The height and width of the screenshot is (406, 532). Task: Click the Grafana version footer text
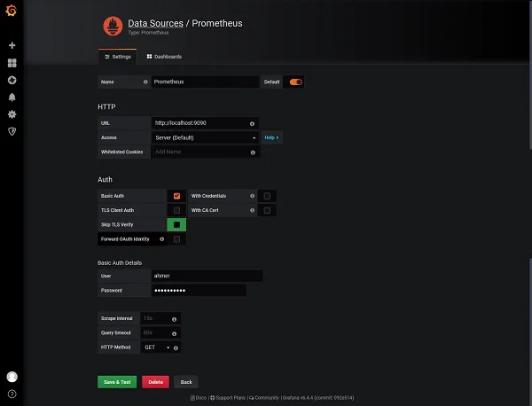point(318,398)
